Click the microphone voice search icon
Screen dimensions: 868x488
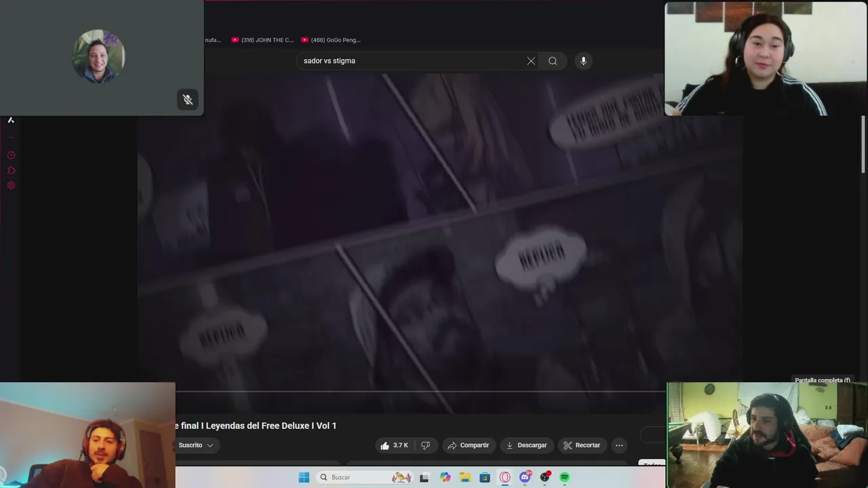[583, 61]
